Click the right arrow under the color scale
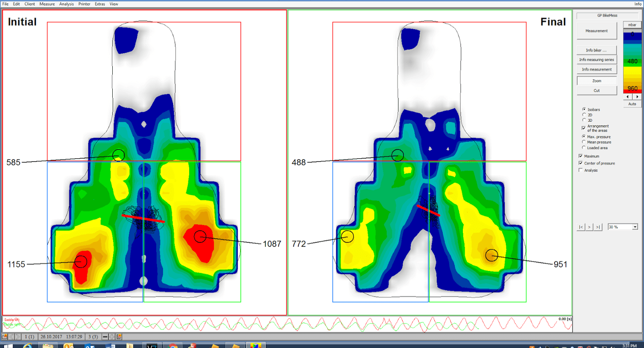Viewport: 644px width, 348px height. pos(637,97)
